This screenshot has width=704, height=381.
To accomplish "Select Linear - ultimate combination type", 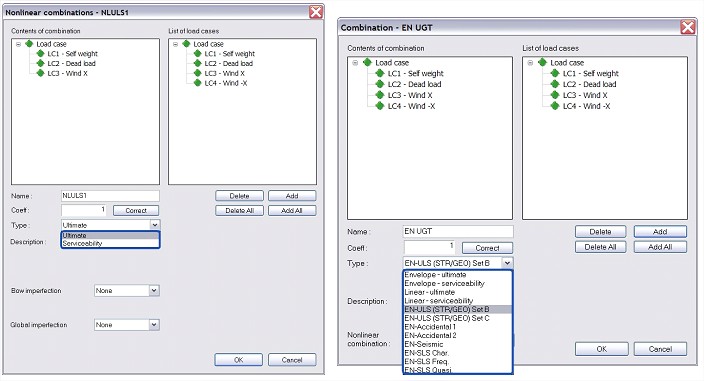I will coord(458,292).
